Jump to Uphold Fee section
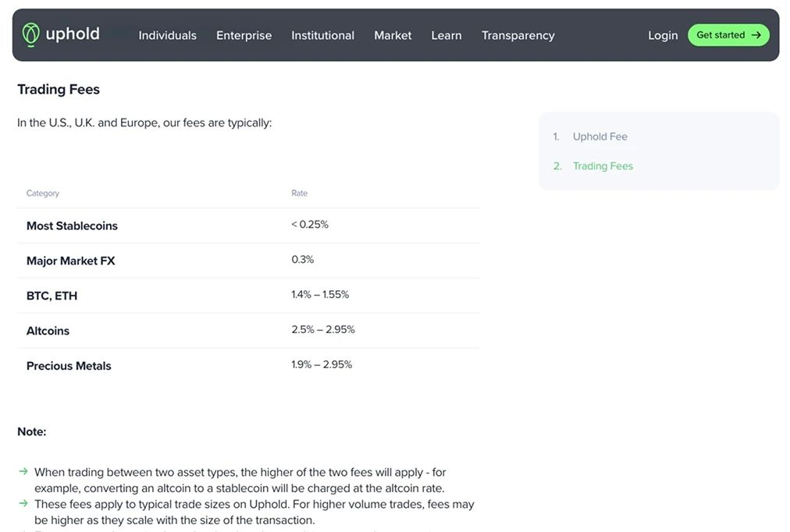The image size is (790, 532). pos(600,137)
